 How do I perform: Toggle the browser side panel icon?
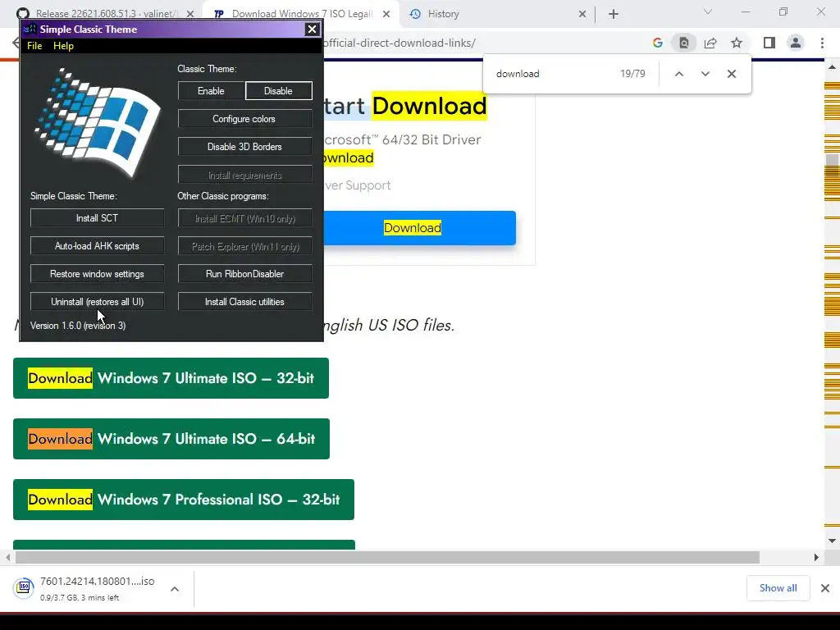click(769, 43)
